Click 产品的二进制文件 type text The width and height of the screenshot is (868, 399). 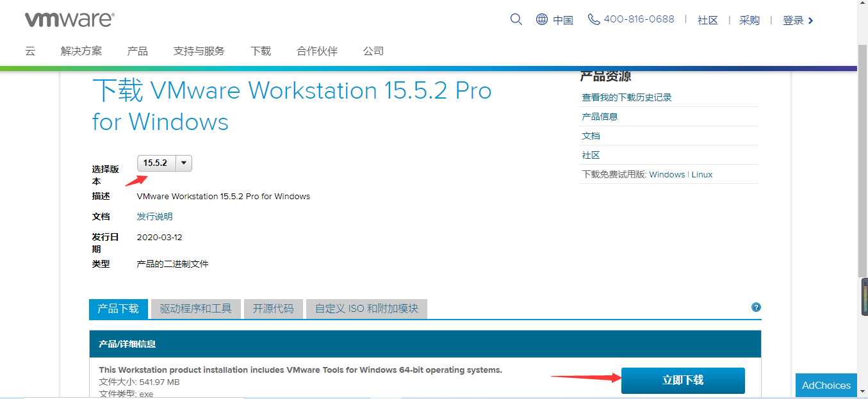point(173,264)
